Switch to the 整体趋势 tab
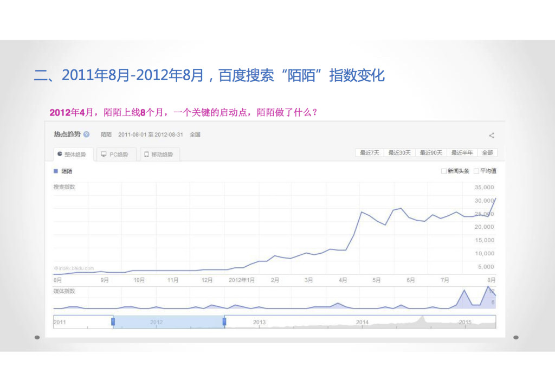 73,155
